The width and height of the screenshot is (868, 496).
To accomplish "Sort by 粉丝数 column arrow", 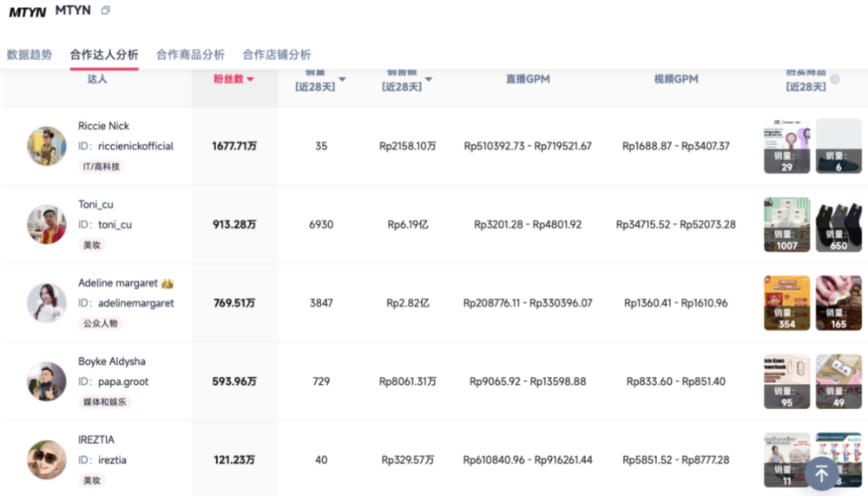I will [251, 79].
